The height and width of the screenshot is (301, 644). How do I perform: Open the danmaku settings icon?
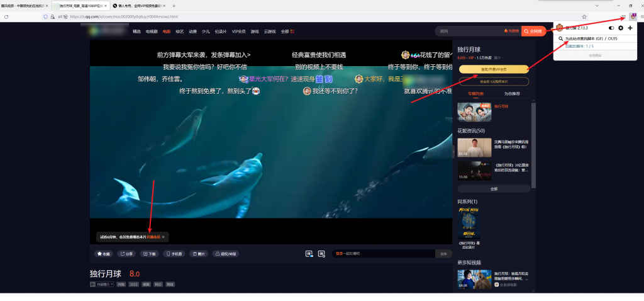(x=321, y=254)
